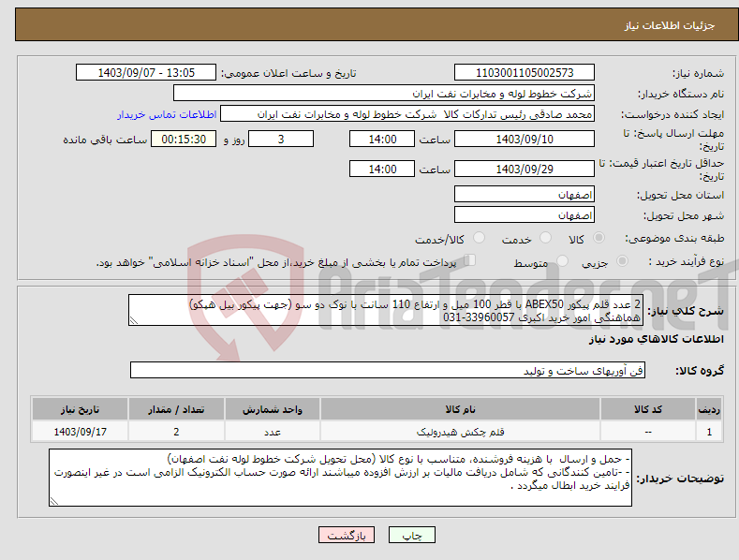This screenshot has width=739, height=560.
Task: Click the جزئیات اطلاعات نیاز header title
Action: [670, 25]
